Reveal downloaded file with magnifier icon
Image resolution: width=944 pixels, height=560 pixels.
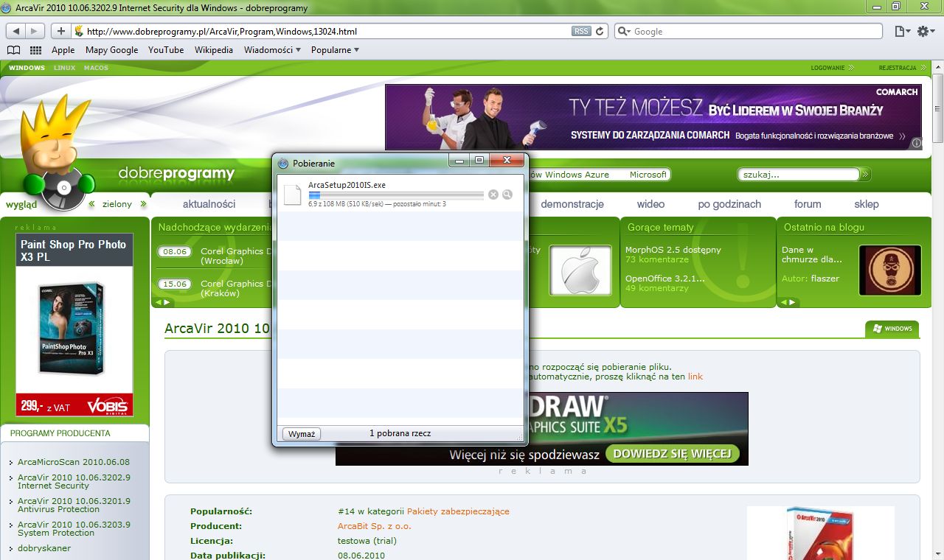[507, 195]
